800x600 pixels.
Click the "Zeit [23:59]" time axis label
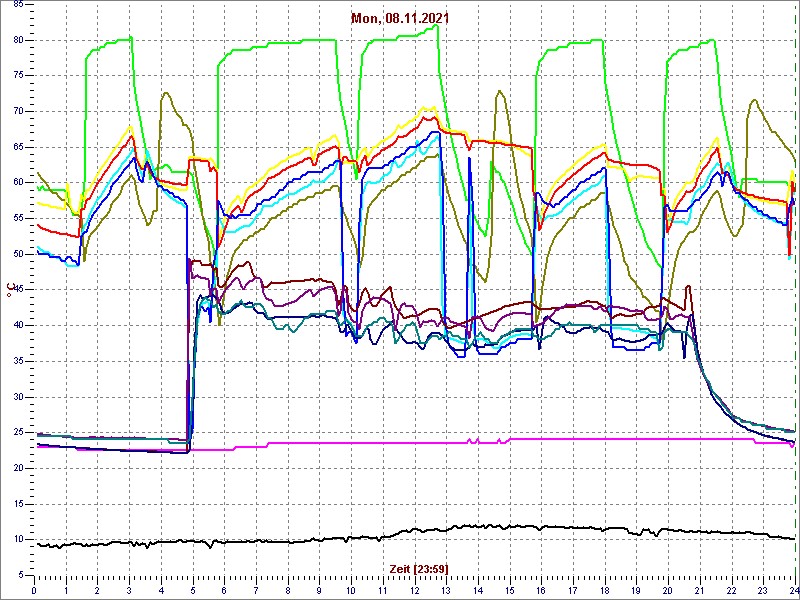[419, 568]
